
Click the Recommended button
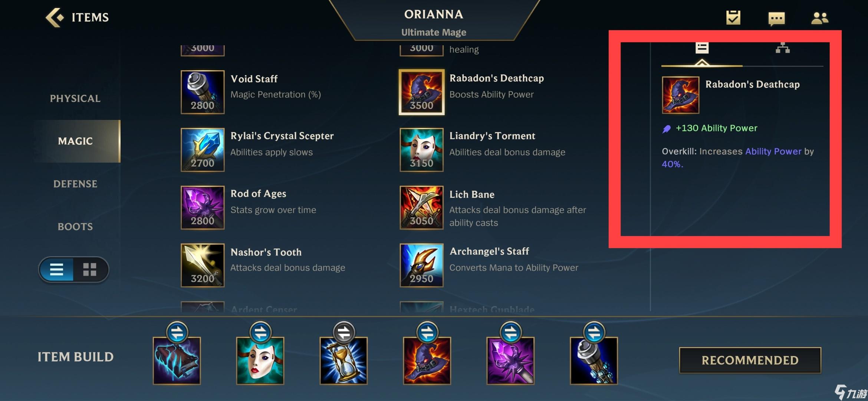pyautogui.click(x=750, y=360)
